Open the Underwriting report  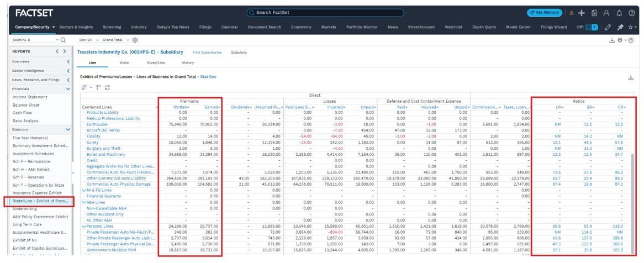tap(25, 209)
